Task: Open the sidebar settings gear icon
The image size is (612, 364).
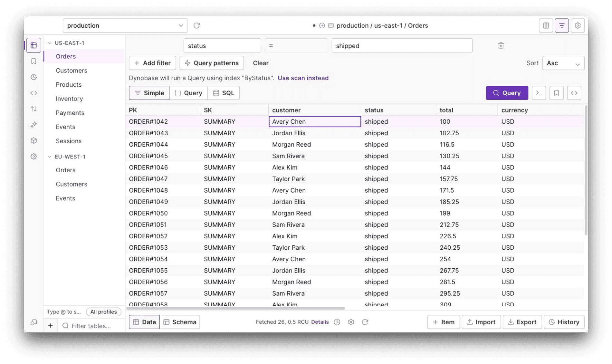Action: click(34, 157)
